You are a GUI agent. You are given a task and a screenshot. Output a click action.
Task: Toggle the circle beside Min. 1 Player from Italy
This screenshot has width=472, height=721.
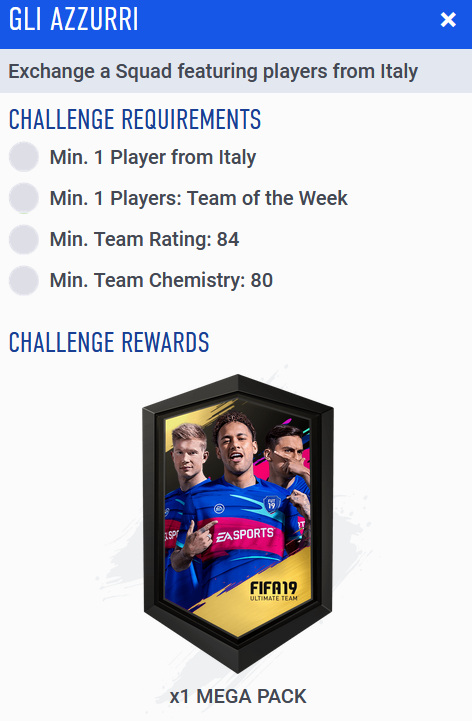(23, 157)
